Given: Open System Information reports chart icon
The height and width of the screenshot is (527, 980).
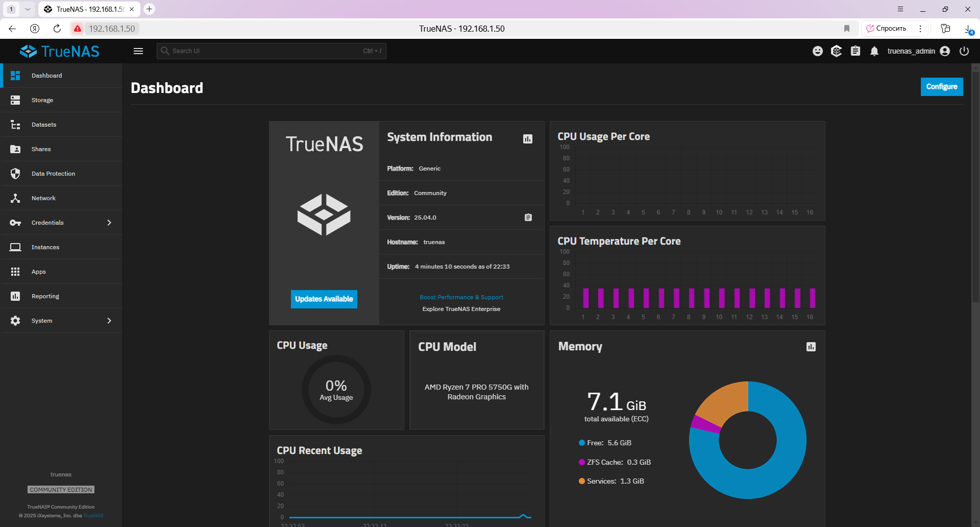Looking at the screenshot, I should 528,139.
